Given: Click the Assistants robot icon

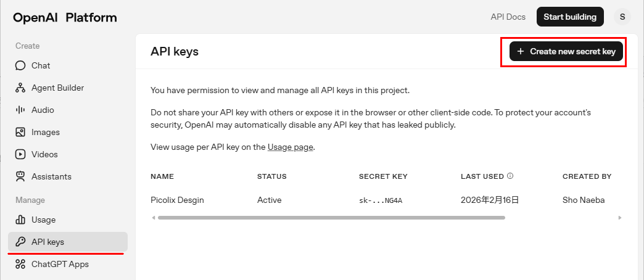Looking at the screenshot, I should [20, 176].
